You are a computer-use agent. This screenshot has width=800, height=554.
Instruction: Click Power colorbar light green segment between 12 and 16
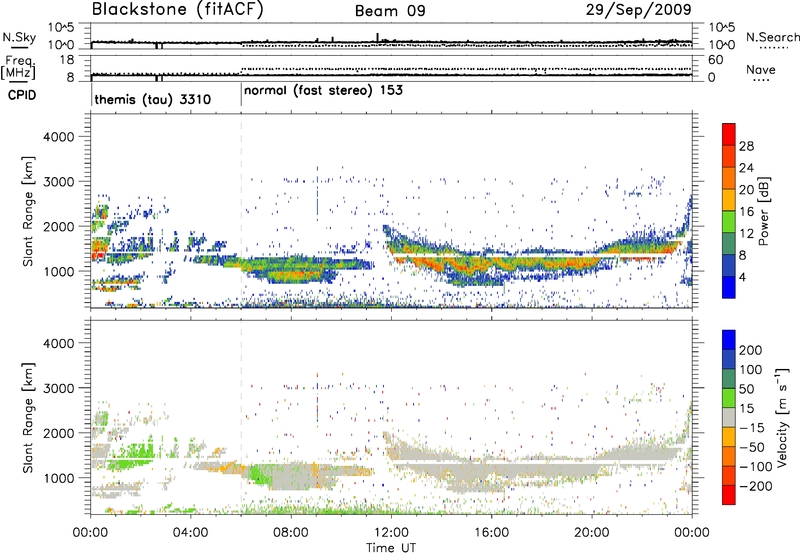click(729, 221)
